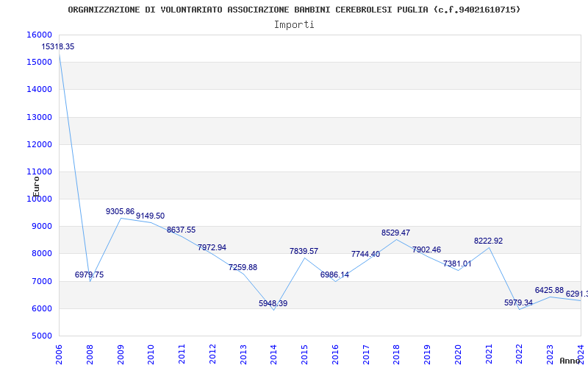588x368 pixels.
Task: Click the 16000 y-axis tick label
Action: pos(39,35)
